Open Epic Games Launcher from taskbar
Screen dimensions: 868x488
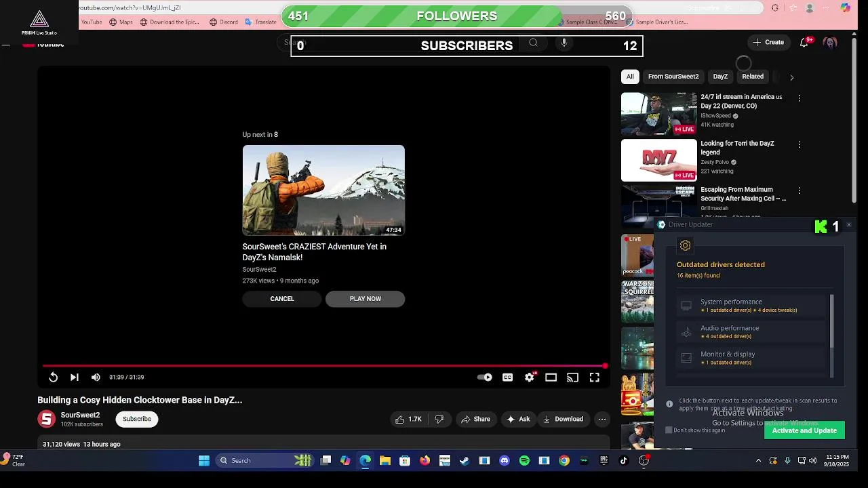pos(604,461)
